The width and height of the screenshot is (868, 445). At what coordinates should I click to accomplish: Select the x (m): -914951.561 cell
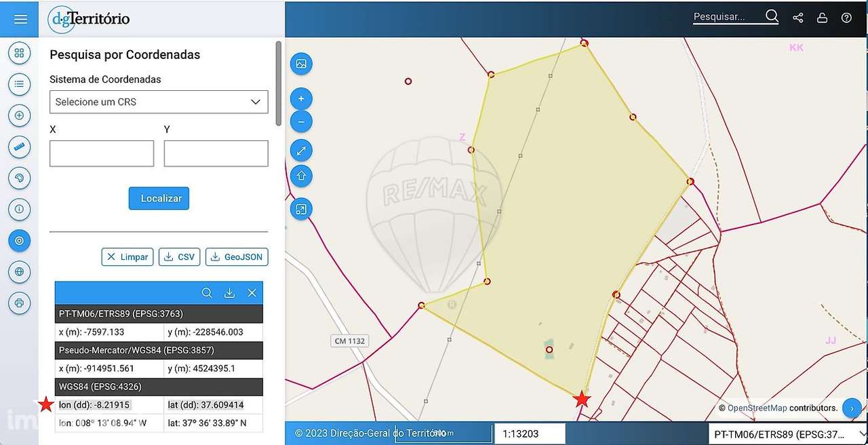click(109, 368)
